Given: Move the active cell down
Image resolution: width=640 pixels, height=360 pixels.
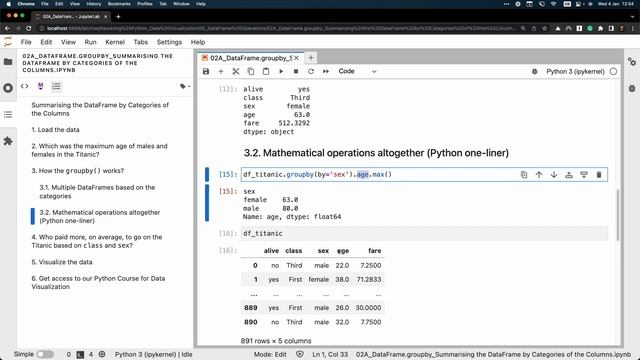Looking at the screenshot, I should 554,175.
